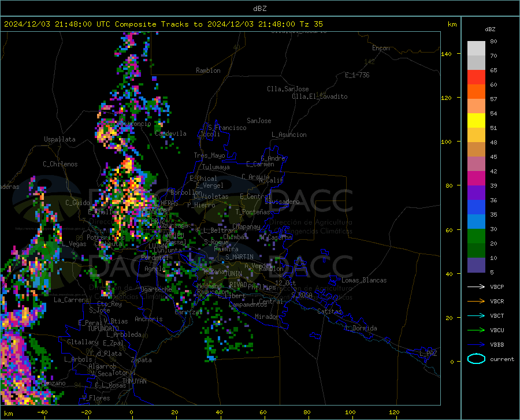Screen dimensions: 520x420
Task: Click the green VBCU arrow in legend
Action: click(x=476, y=330)
